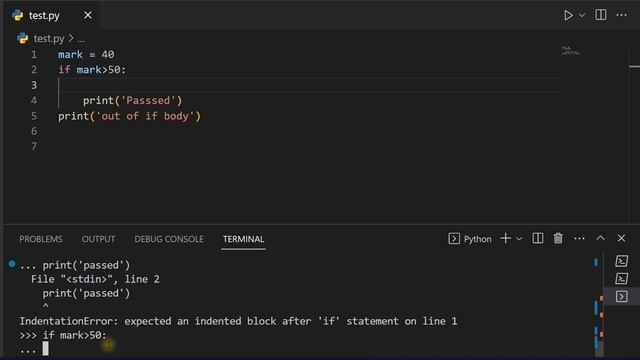Open the run options dropdown arrow

pyautogui.click(x=582, y=16)
